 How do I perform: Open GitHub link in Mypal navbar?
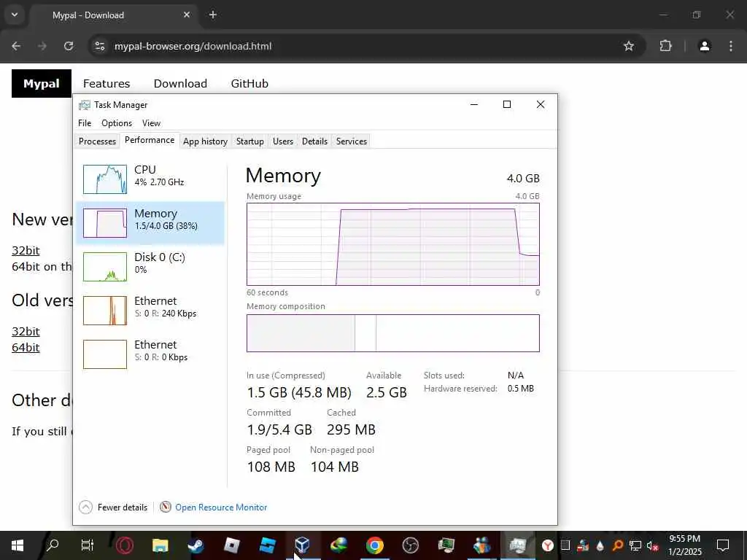[249, 83]
